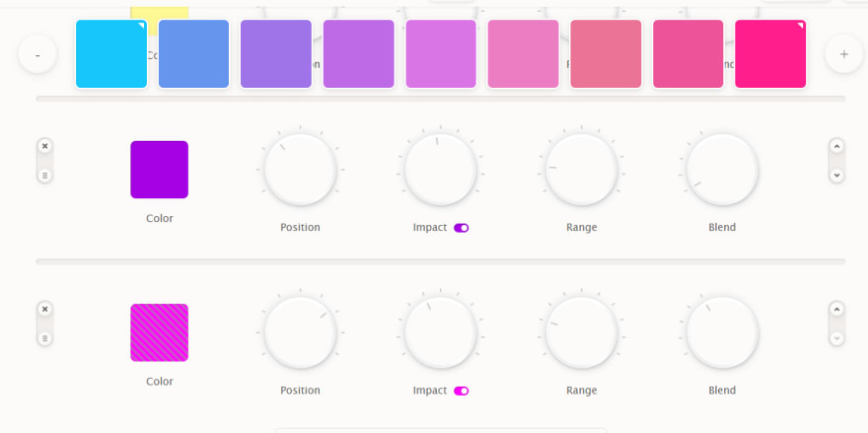Click the Impact label on the purple row
The width and height of the screenshot is (868, 433).
point(430,227)
